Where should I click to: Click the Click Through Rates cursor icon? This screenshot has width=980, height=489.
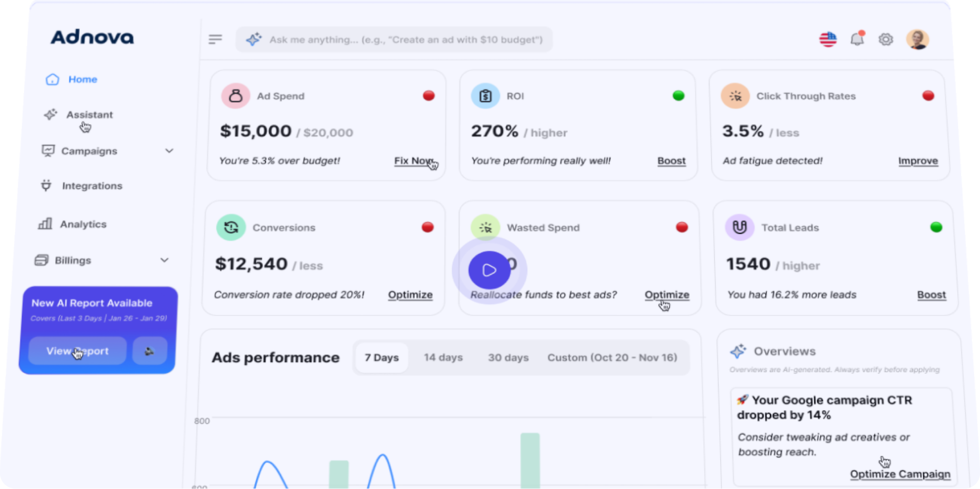(735, 96)
